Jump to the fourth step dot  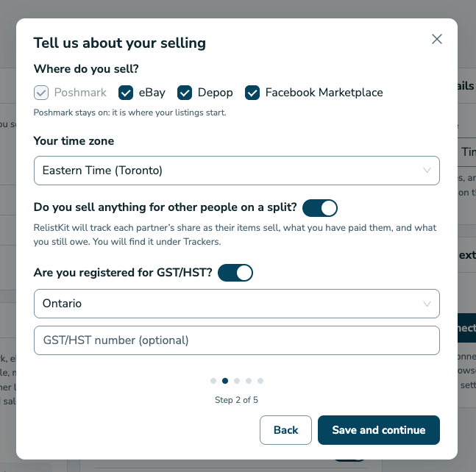click(x=249, y=381)
